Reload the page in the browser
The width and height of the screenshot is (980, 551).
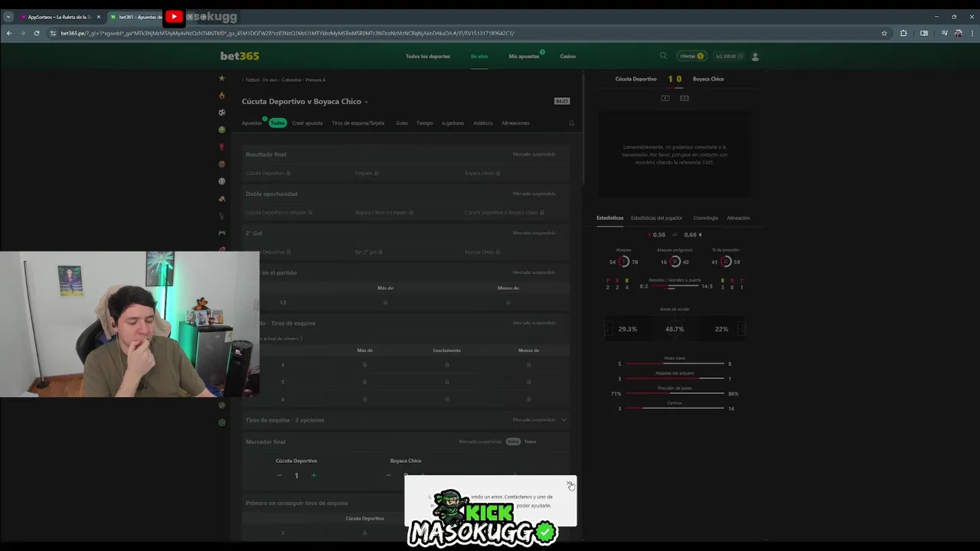point(37,33)
